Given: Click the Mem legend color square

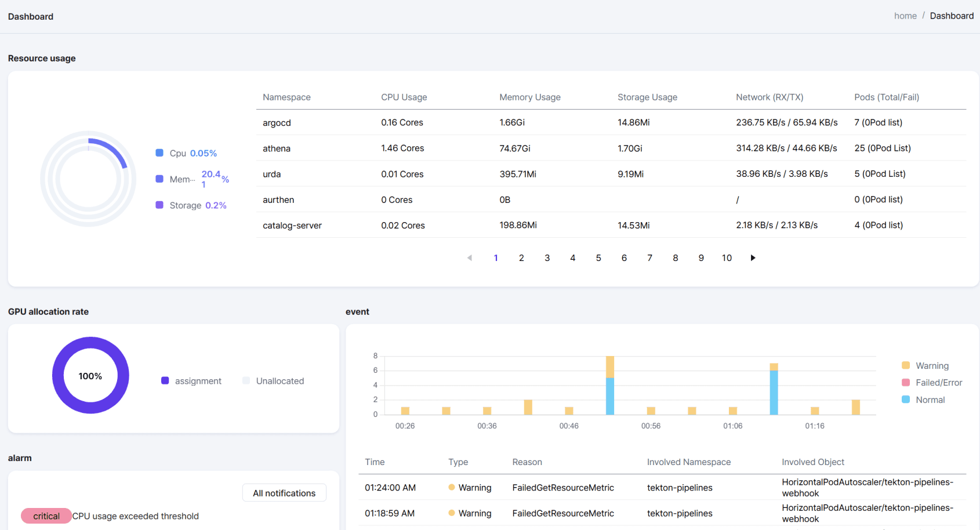Looking at the screenshot, I should [159, 179].
